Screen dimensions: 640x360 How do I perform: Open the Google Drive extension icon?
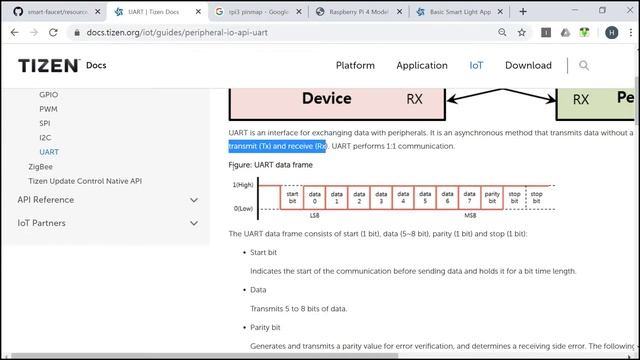(565, 32)
